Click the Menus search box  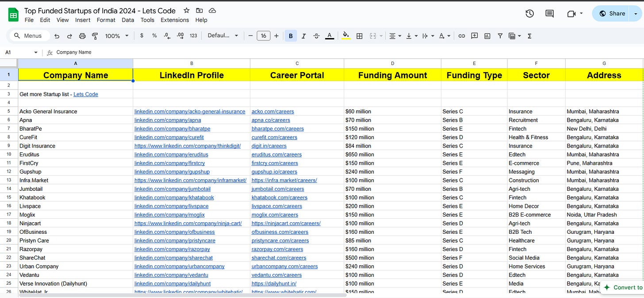[x=29, y=36]
